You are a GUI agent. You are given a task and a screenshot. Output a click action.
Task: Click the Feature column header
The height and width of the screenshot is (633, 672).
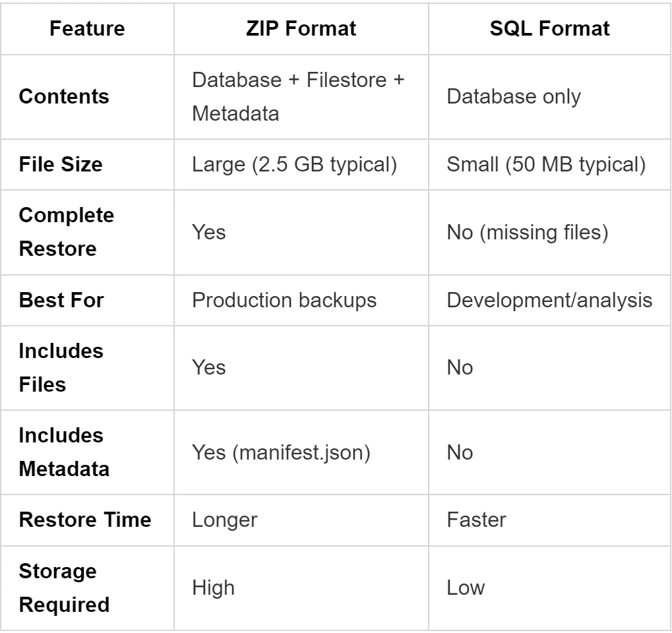click(x=87, y=29)
